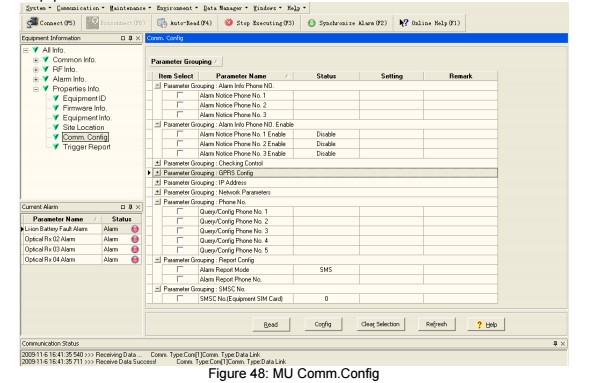
Task: Expand the Network Parameters group
Action: 158,192
